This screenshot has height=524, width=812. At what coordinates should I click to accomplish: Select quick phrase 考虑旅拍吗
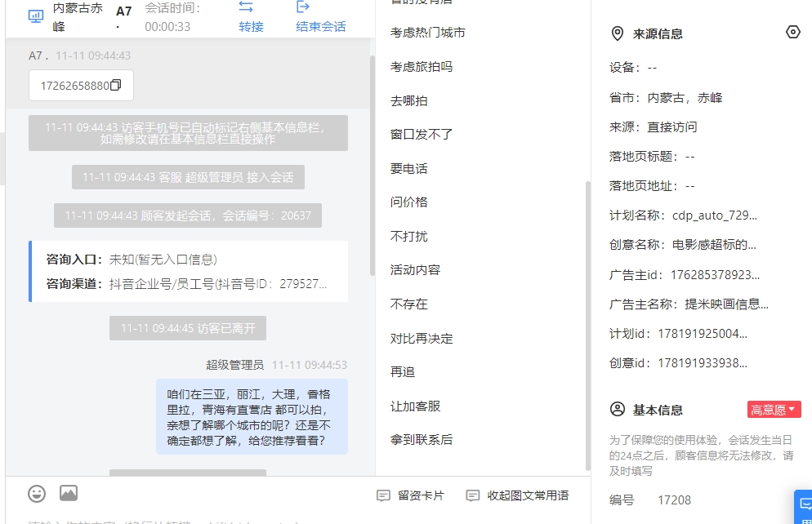click(x=422, y=67)
